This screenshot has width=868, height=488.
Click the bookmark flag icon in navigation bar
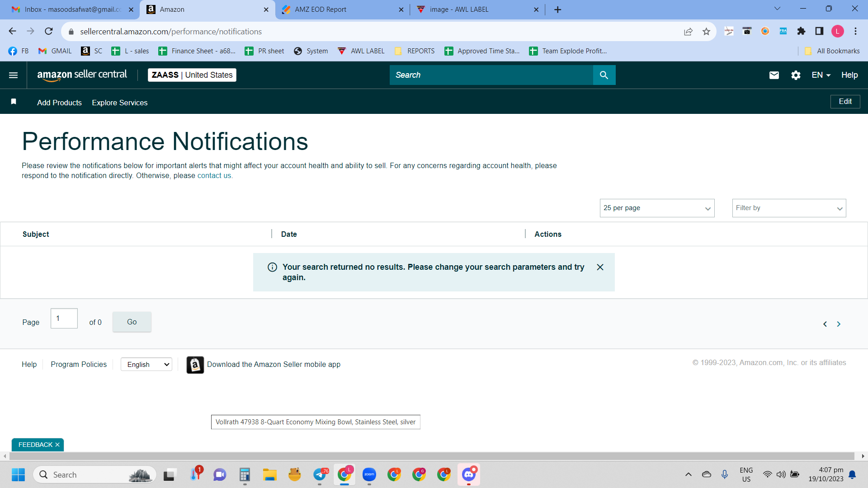[14, 102]
